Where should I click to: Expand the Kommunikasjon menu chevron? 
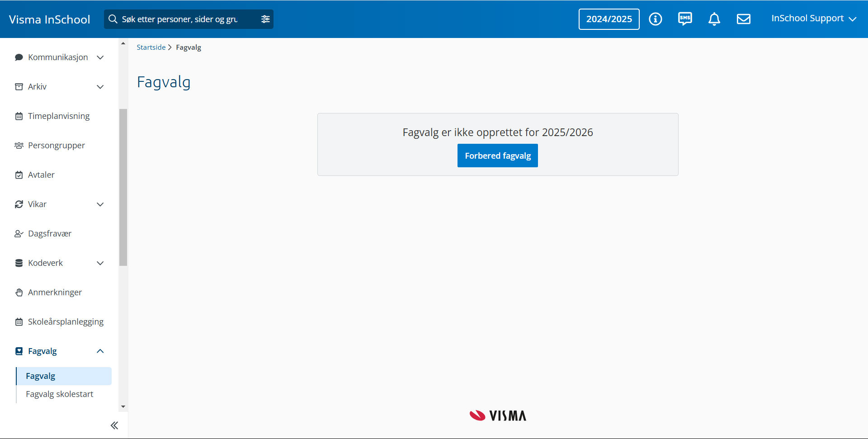[x=100, y=57]
